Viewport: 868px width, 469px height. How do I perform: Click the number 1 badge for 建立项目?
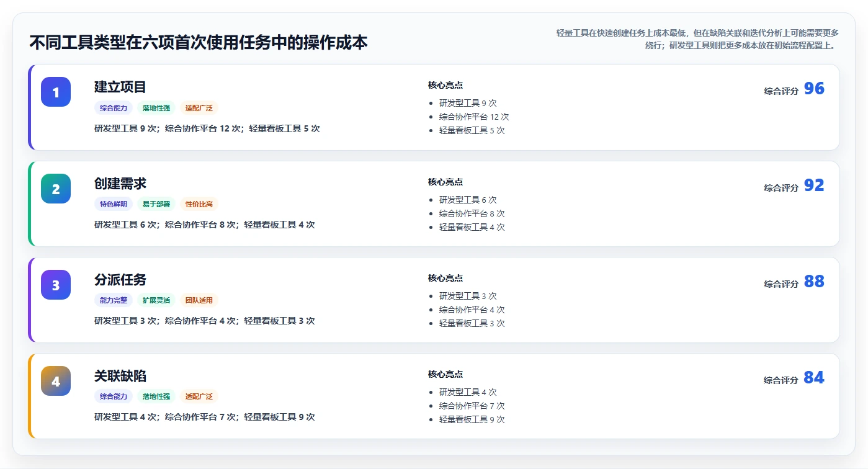tap(56, 92)
